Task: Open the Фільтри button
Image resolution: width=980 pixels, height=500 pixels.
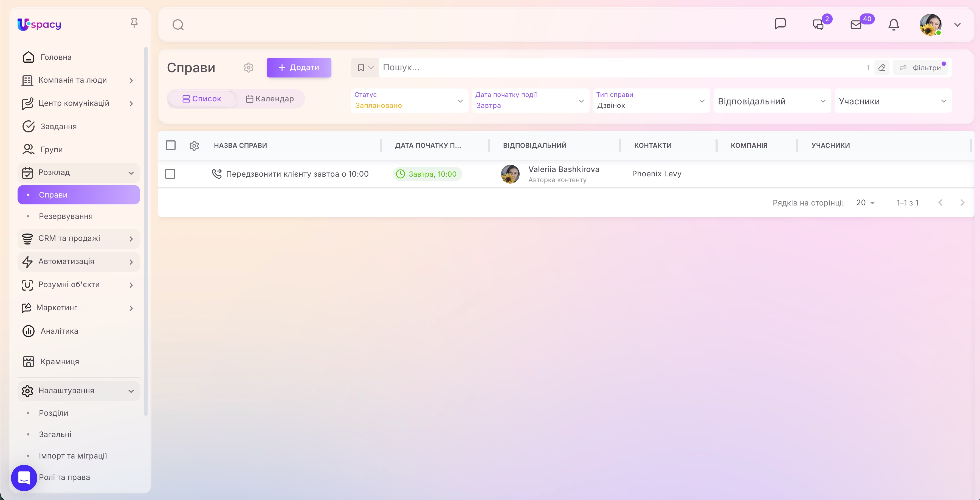Action: pos(920,68)
